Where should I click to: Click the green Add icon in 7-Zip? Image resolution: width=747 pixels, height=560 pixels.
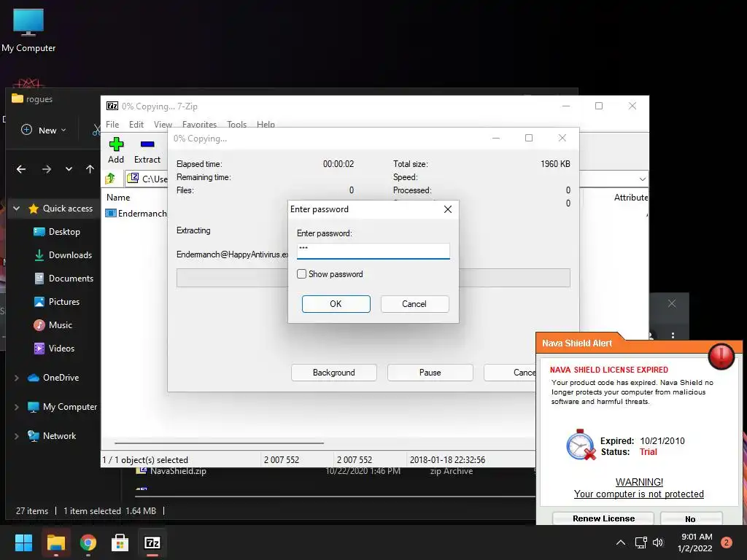(116, 144)
